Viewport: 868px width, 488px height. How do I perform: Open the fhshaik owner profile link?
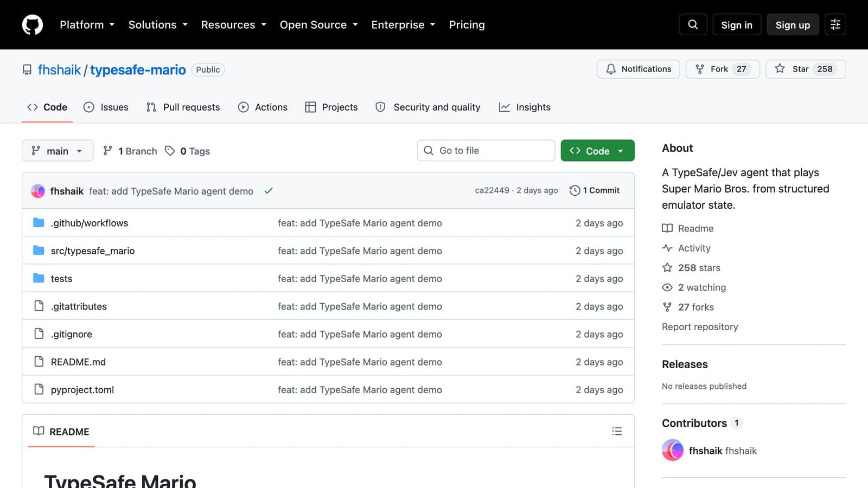click(59, 70)
